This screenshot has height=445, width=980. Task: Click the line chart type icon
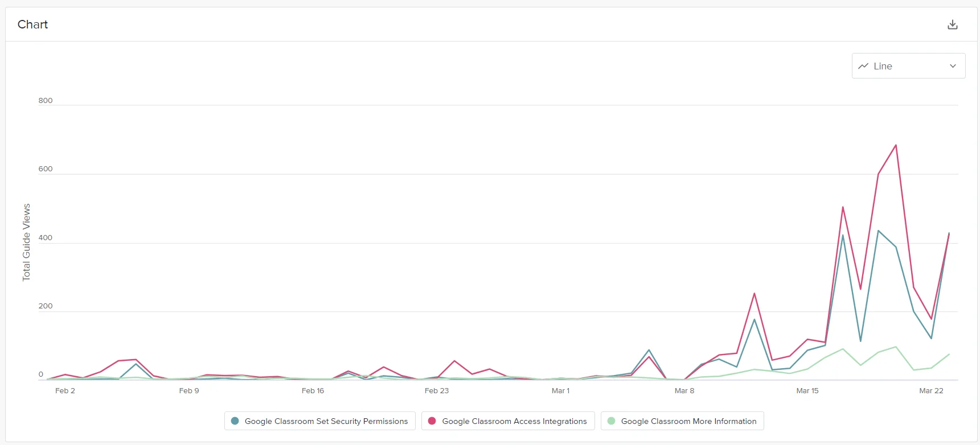[x=863, y=66]
